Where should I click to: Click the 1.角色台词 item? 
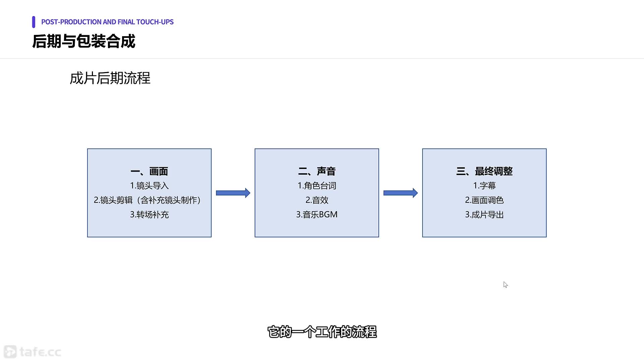point(317,186)
